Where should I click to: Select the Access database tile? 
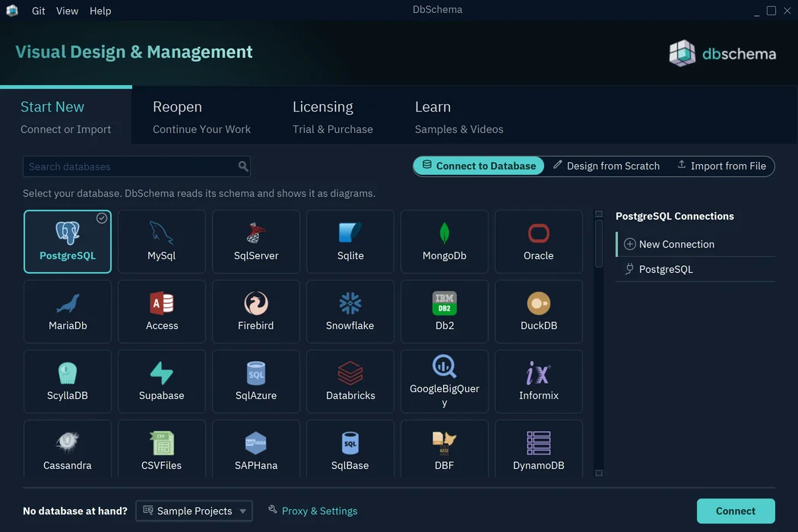[x=161, y=312]
